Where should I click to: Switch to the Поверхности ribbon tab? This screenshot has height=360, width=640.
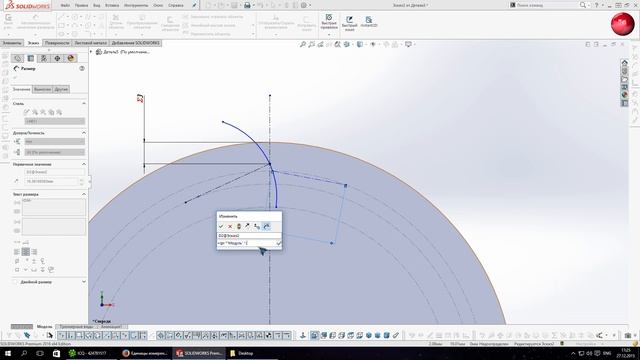(x=57, y=43)
